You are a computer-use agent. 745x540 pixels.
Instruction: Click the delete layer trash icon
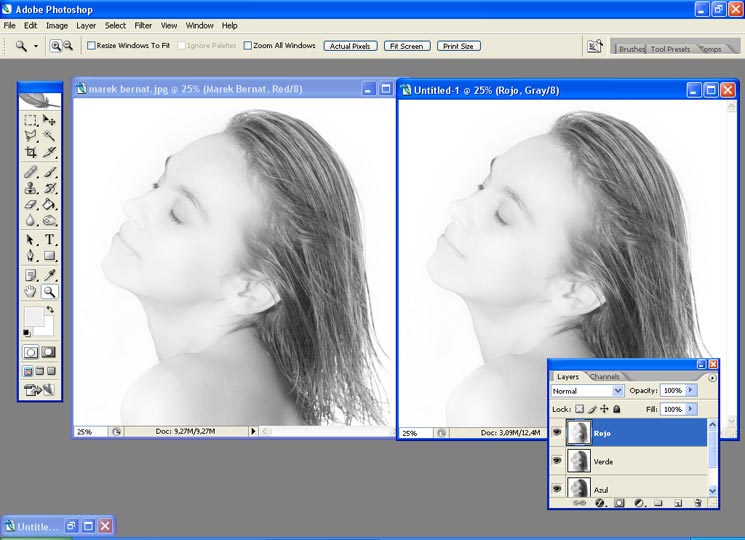pyautogui.click(x=697, y=503)
